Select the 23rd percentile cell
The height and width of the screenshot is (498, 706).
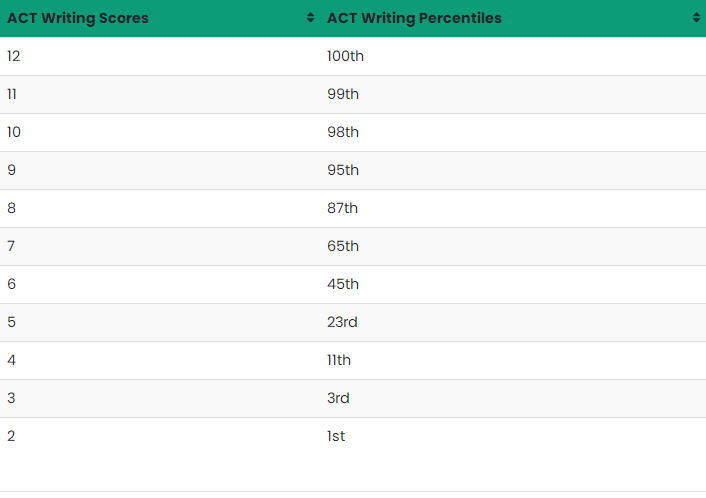click(x=513, y=322)
